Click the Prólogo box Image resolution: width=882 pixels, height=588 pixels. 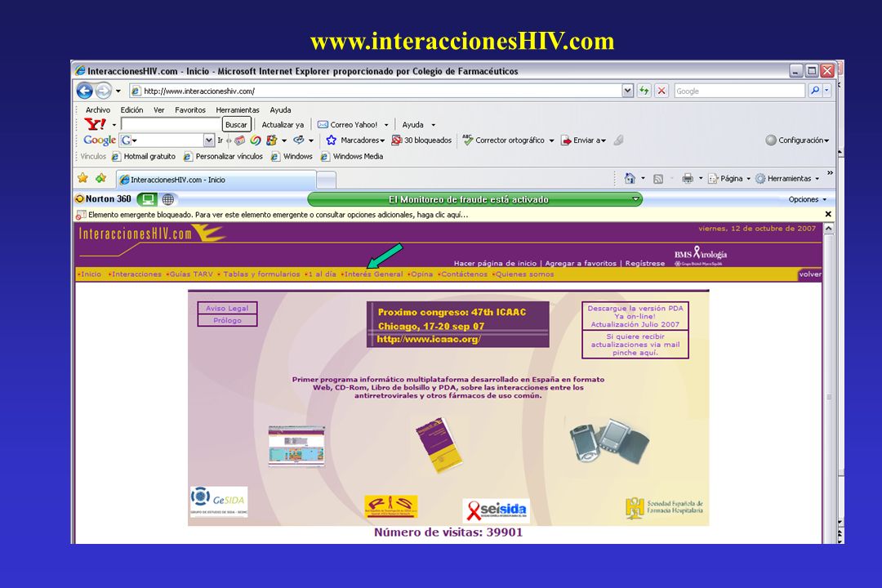pos(227,320)
